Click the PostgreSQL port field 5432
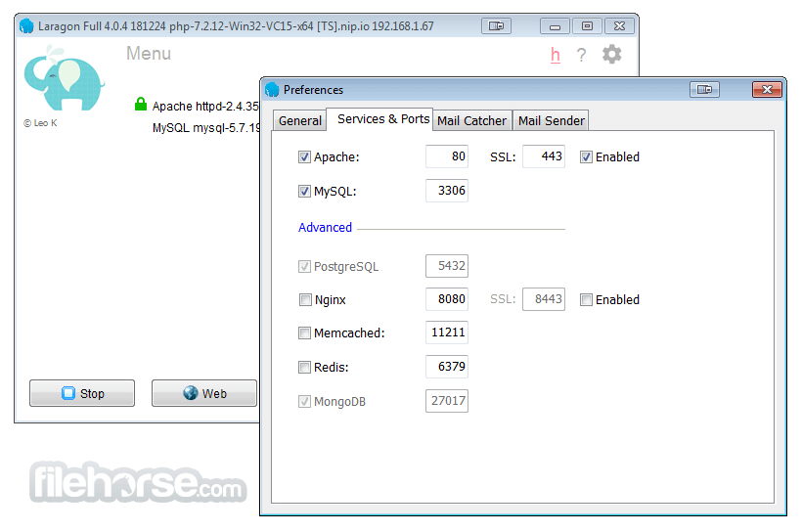The width and height of the screenshot is (802, 532). (447, 266)
